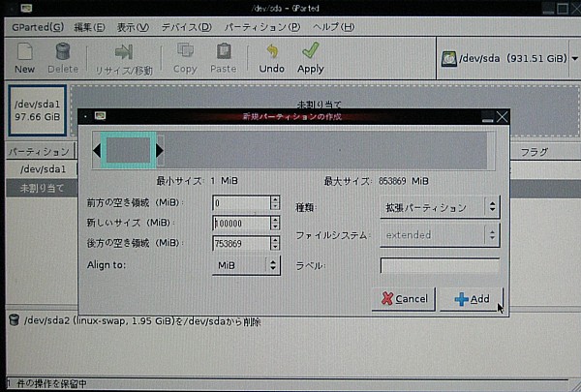Click the hard disk icon beside /dev/sda

point(448,59)
